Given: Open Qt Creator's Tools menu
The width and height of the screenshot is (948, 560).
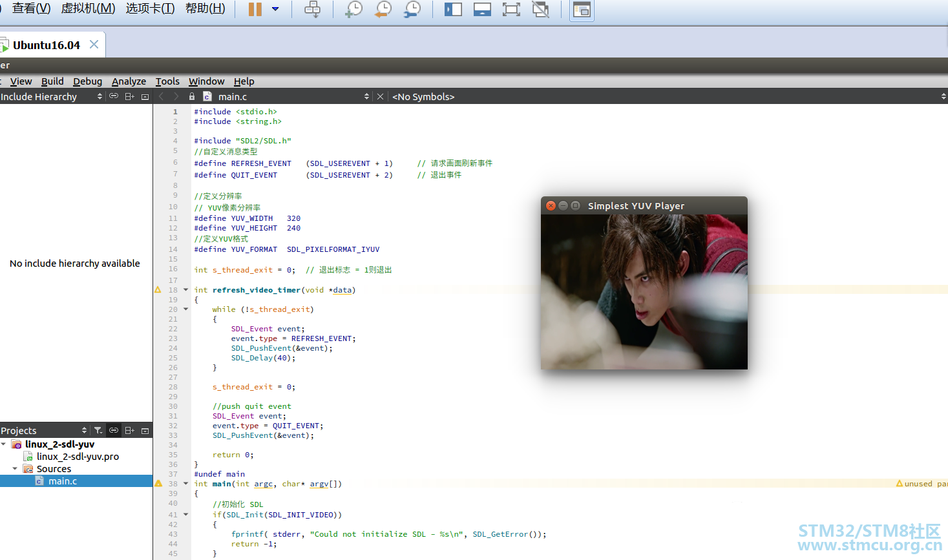Looking at the screenshot, I should coord(167,81).
